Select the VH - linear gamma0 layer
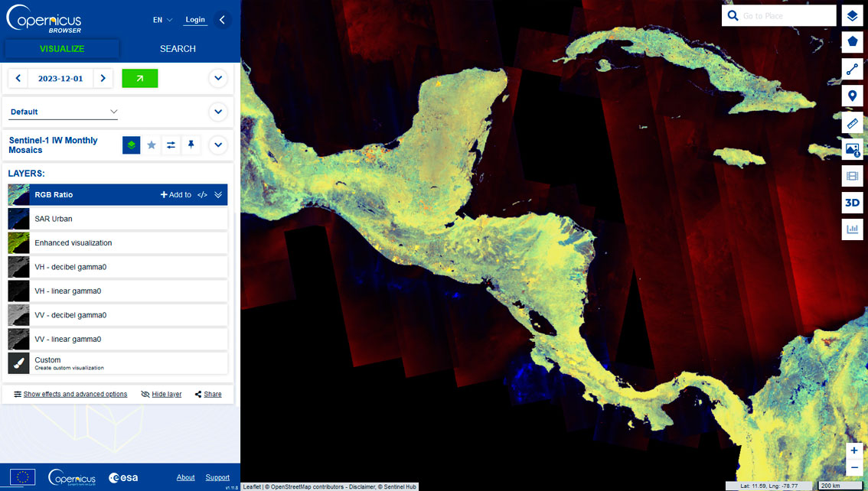 [x=118, y=291]
